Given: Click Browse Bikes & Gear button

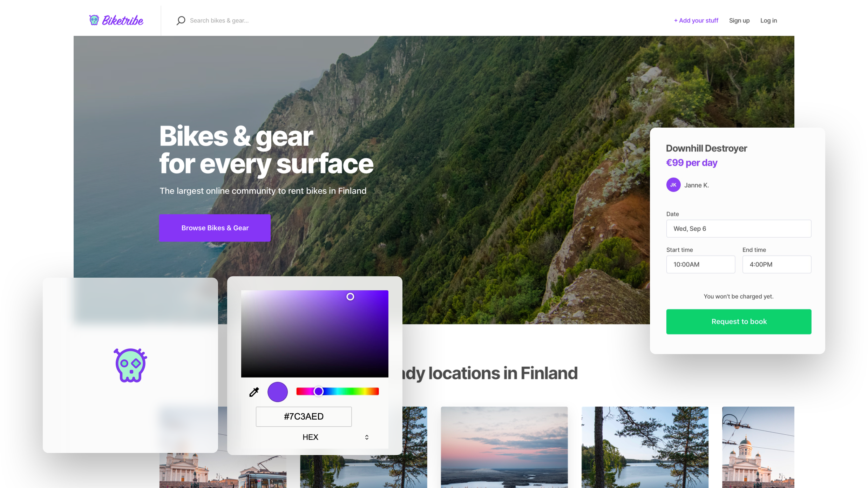Looking at the screenshot, I should click(x=215, y=228).
